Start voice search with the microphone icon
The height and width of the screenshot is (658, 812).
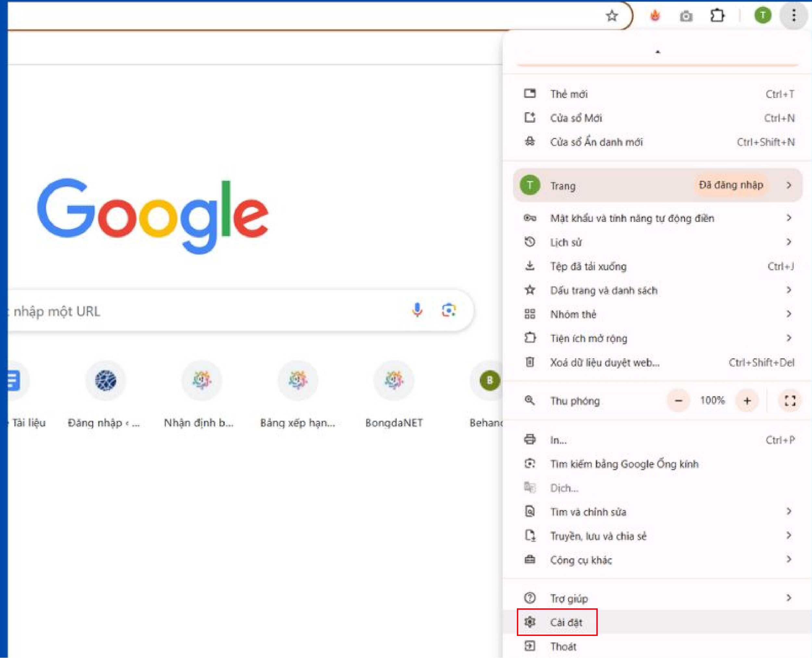(417, 310)
